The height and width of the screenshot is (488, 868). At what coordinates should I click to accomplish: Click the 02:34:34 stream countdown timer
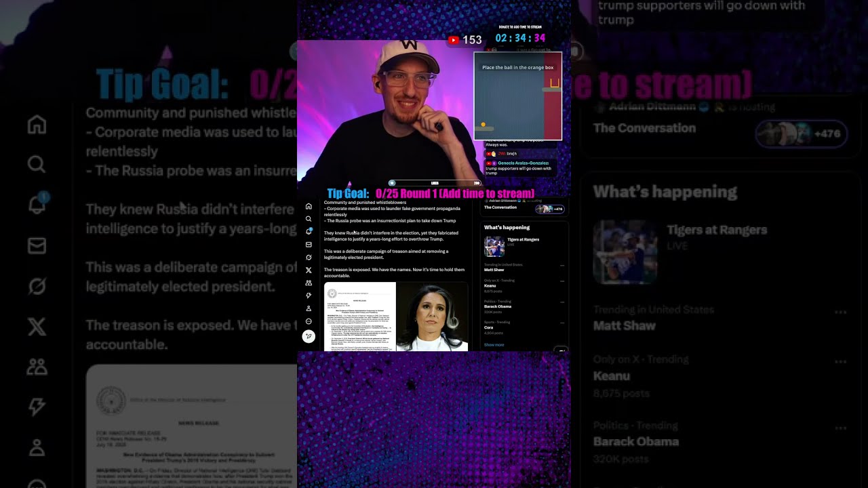(520, 39)
